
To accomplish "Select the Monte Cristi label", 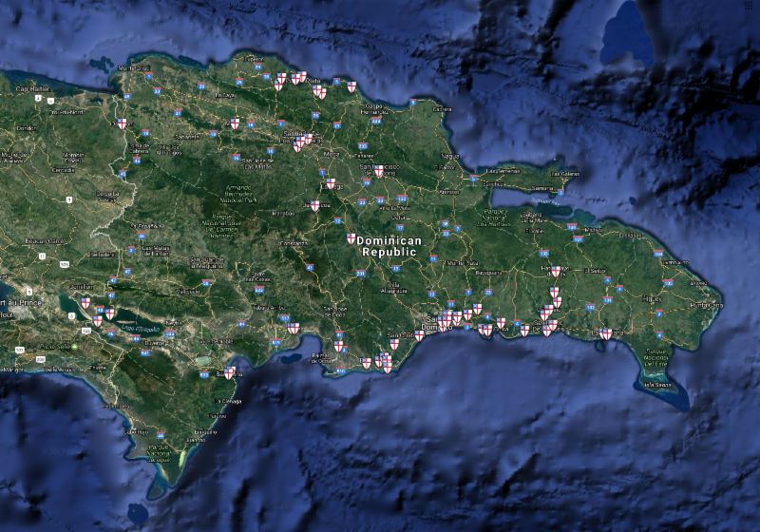I will [x=134, y=68].
